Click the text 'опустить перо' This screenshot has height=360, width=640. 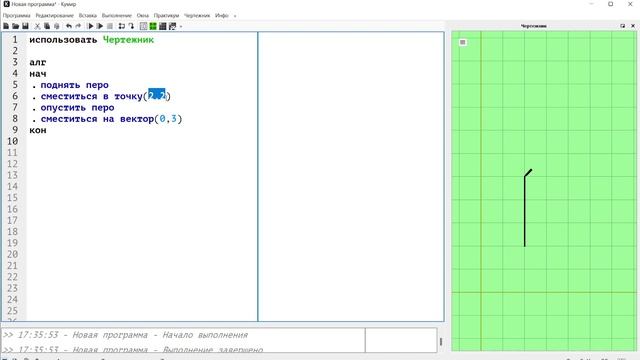tap(77, 108)
